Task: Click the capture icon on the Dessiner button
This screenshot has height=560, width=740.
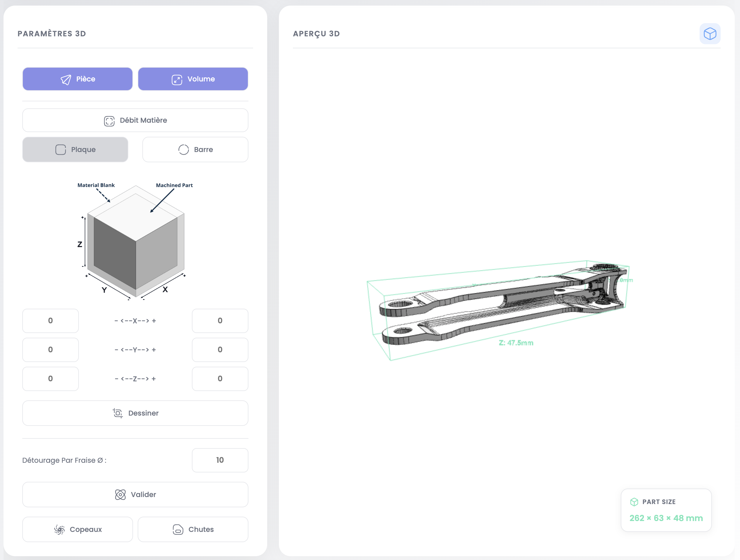Action: pos(117,413)
